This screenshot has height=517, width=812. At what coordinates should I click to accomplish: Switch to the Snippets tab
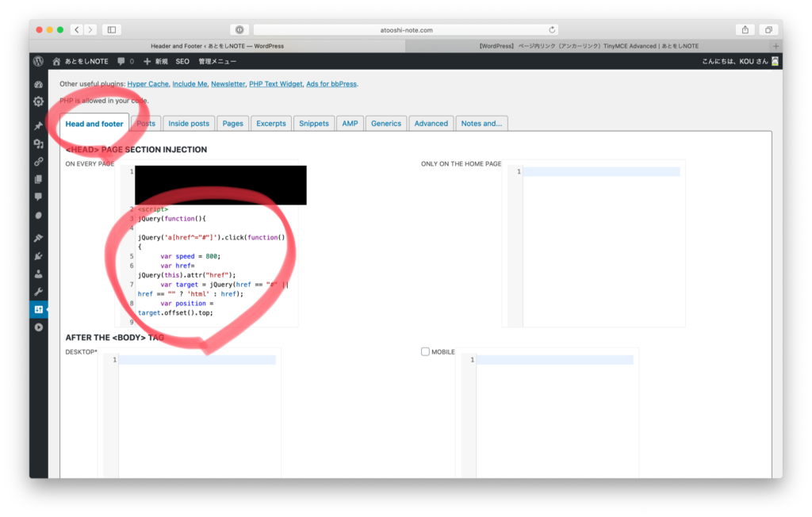click(314, 124)
